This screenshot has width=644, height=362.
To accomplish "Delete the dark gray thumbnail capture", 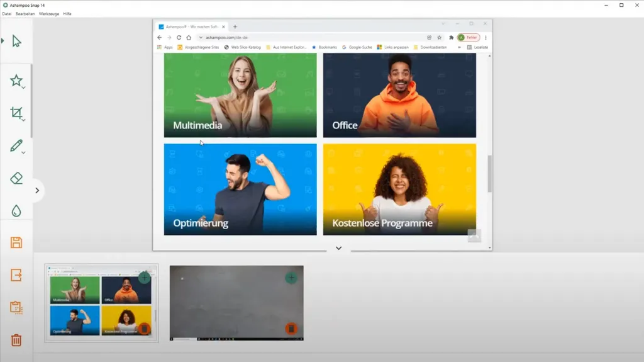I will 291,329.
